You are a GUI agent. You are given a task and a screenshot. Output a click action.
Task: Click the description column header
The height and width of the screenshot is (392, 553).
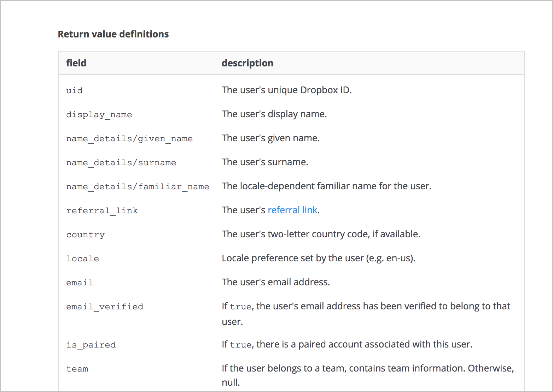click(247, 63)
